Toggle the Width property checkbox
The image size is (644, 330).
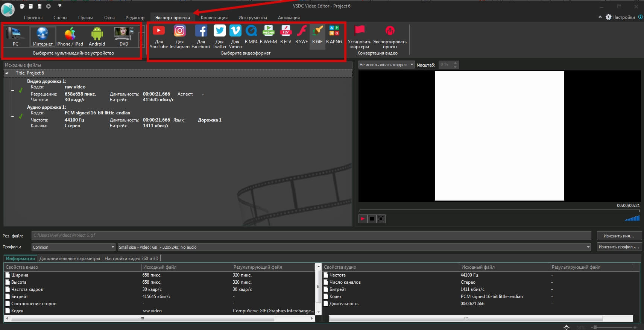pyautogui.click(x=8, y=275)
